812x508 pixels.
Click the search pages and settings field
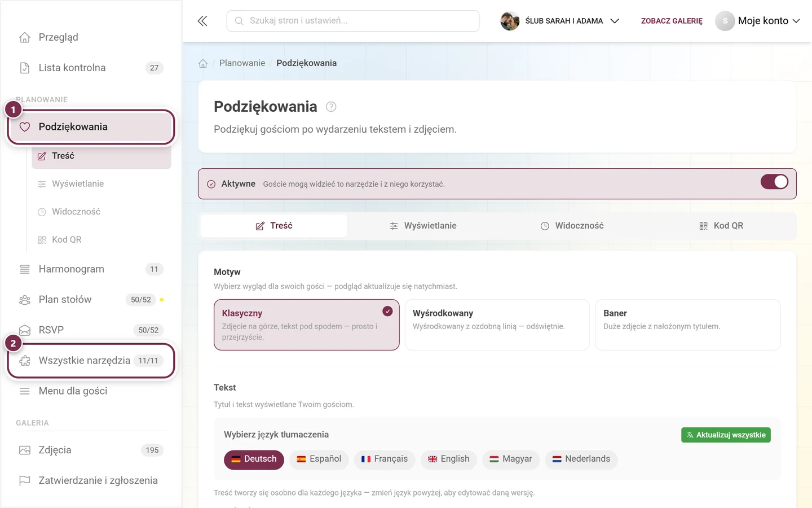353,21
